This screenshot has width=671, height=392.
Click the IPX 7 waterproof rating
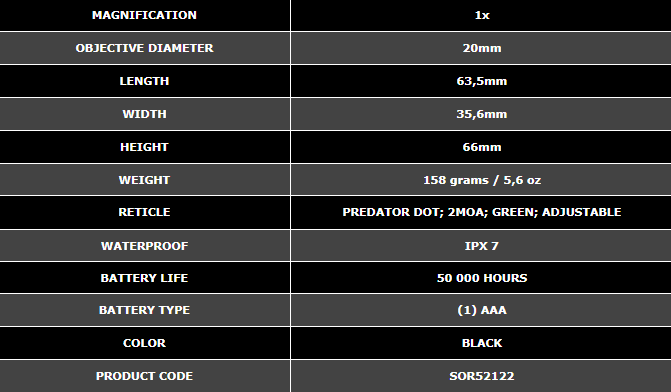[482, 246]
